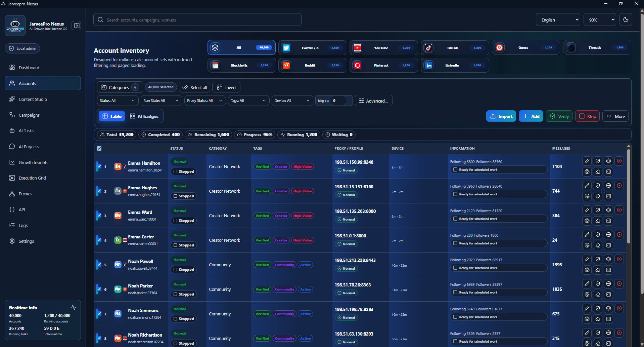Screen dimensions: 644x347
Task: Check 'Ready for scheduled work' for Emma Carter
Action: coord(455,243)
